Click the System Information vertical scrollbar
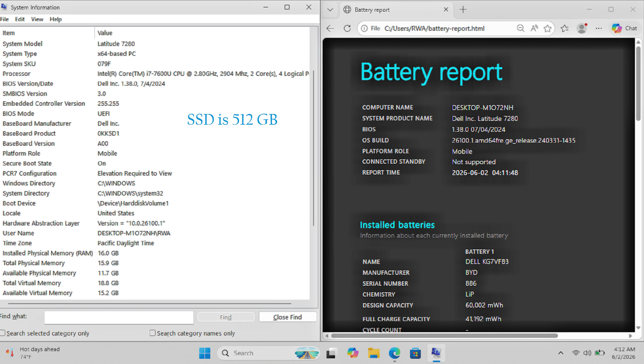Viewport: 644px width, 364px height. [x=314, y=148]
